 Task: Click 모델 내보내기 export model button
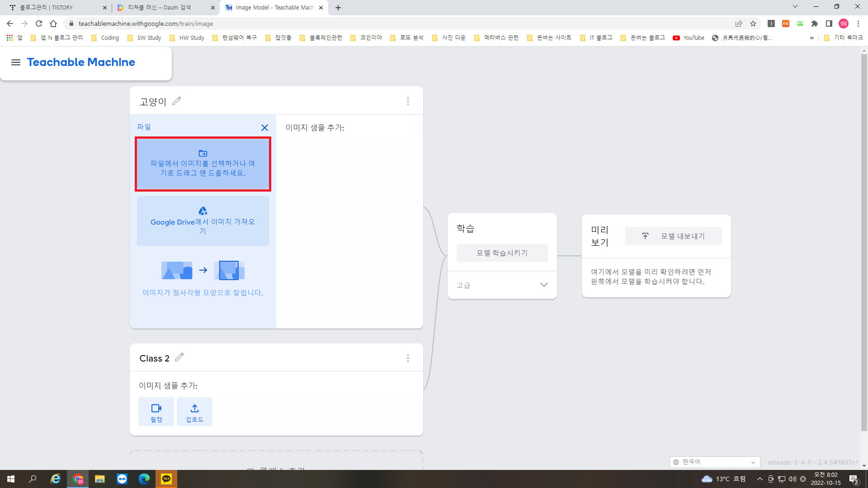pos(673,236)
